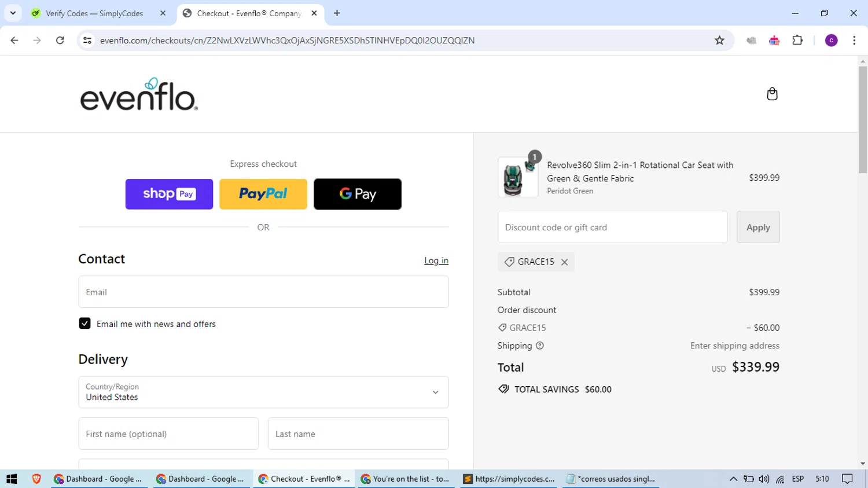Open You're on the list taskbar window

[406, 479]
